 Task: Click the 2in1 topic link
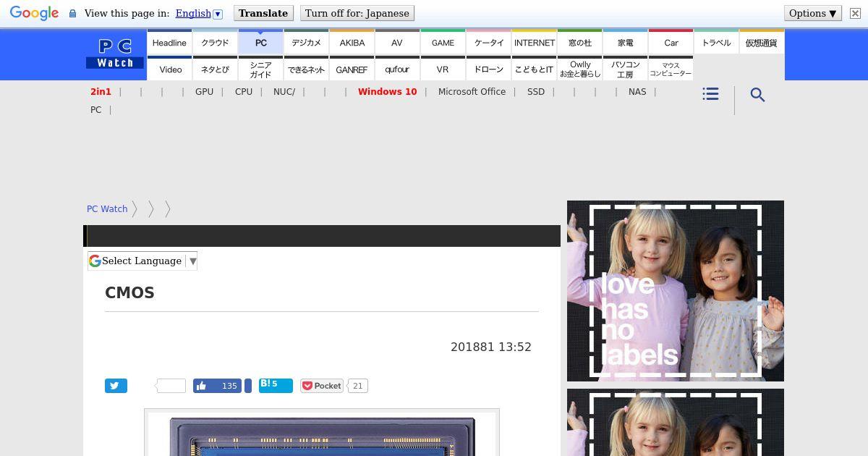coord(101,92)
